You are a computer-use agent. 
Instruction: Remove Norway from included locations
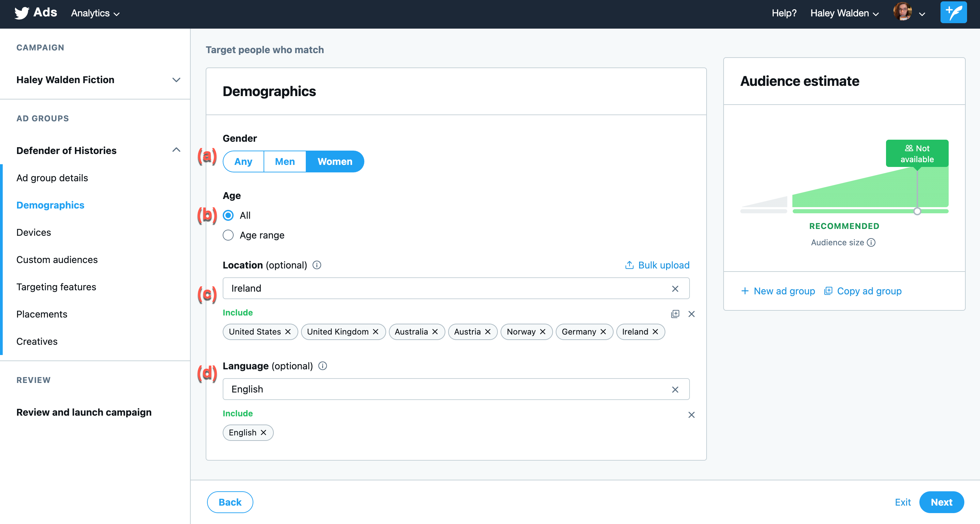(543, 332)
